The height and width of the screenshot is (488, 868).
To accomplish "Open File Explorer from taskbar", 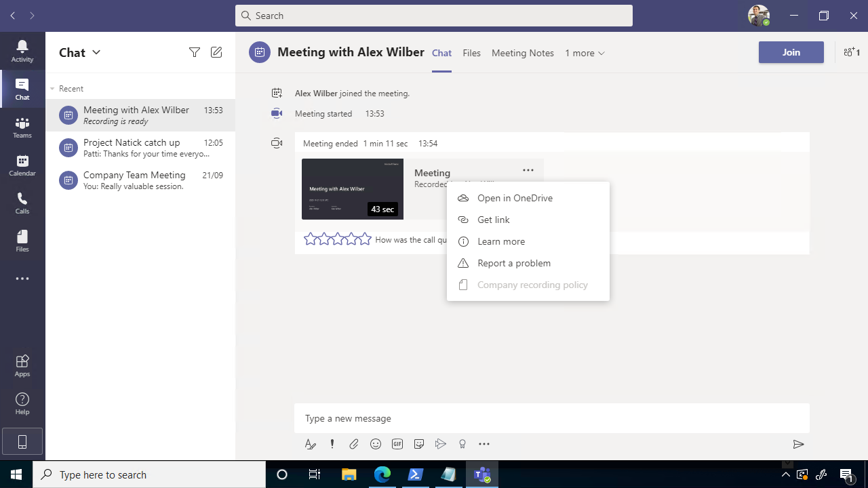I will 349,474.
